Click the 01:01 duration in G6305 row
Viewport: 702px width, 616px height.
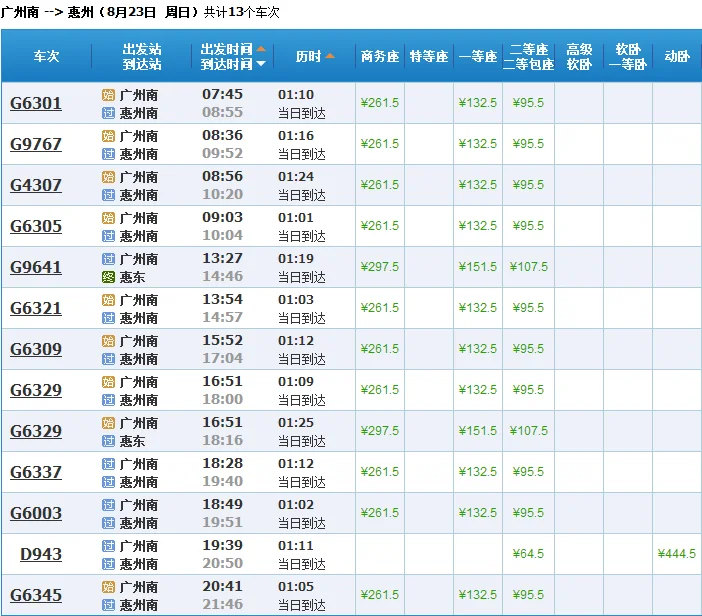pyautogui.click(x=296, y=218)
